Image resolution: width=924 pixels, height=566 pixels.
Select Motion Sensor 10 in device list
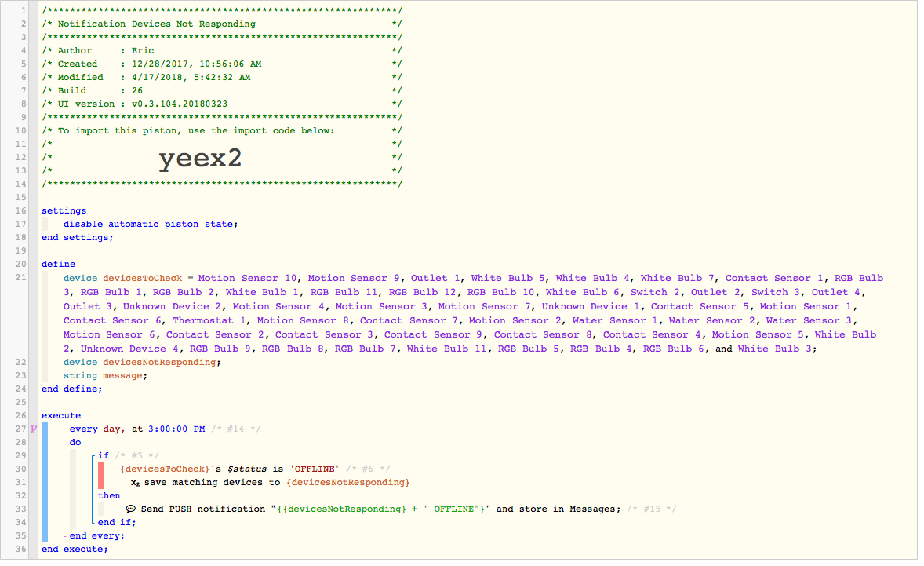(x=248, y=278)
